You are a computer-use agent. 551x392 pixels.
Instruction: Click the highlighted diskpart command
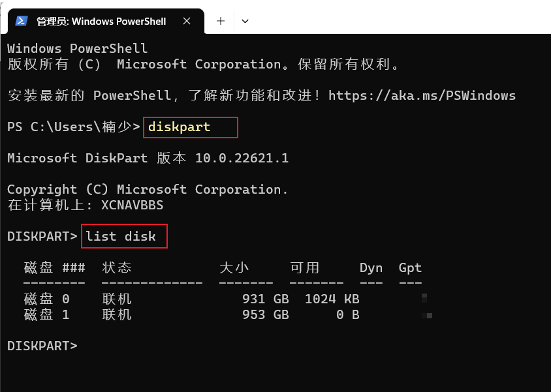pyautogui.click(x=190, y=127)
